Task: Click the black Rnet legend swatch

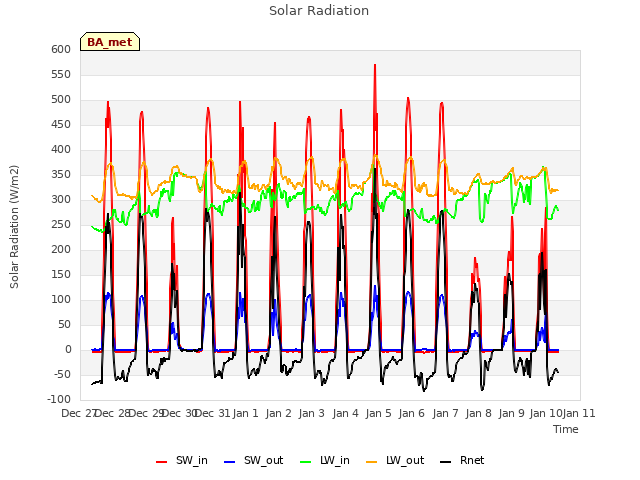Action: click(x=446, y=462)
